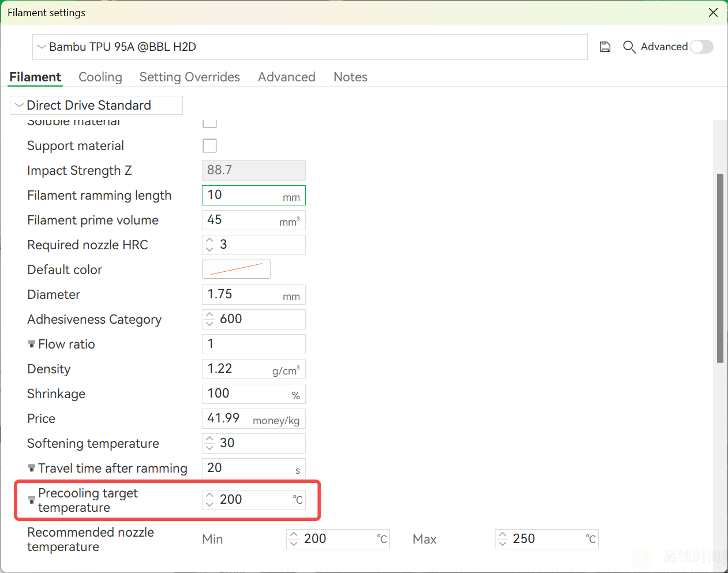Open the Advanced tab
Image resolution: width=728 pixels, height=573 pixels.
[287, 77]
